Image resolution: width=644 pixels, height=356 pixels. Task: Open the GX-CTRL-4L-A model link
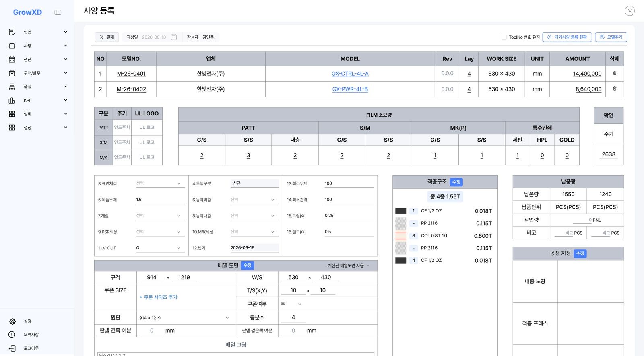[350, 74]
